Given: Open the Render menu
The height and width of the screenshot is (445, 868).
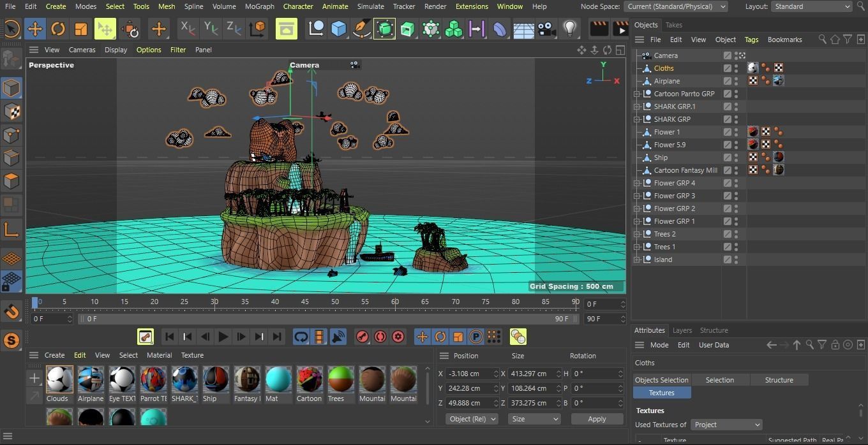Looking at the screenshot, I should tap(435, 6).
